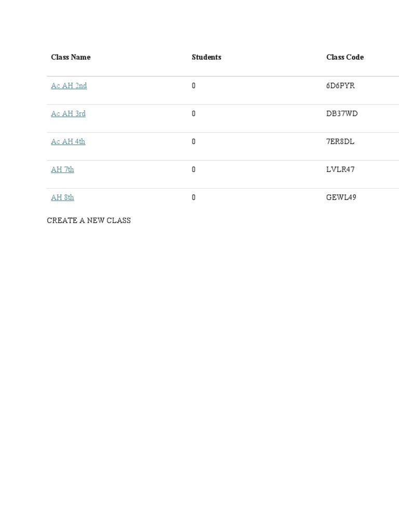Click the student count for Ac AH 3rd

tap(194, 114)
